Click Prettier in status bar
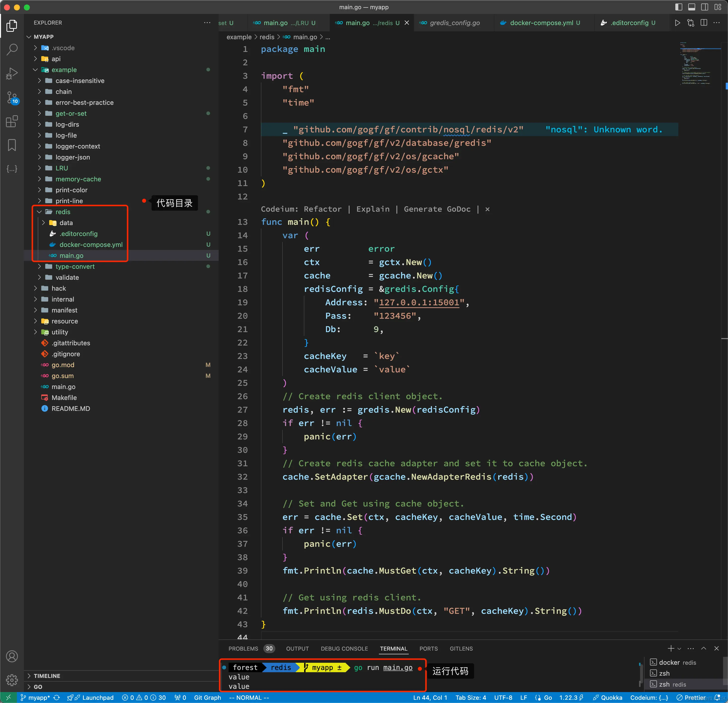Image resolution: width=728 pixels, height=703 pixels. (x=691, y=698)
